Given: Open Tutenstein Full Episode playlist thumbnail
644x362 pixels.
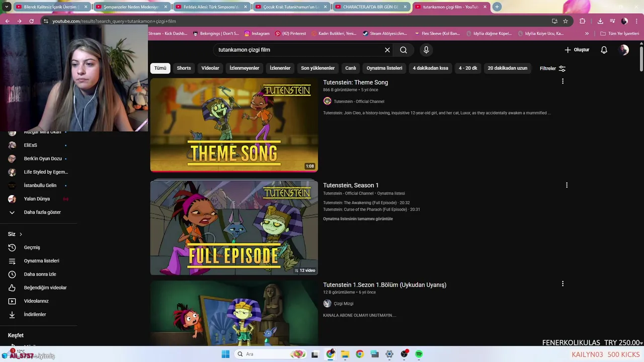Looking at the screenshot, I should click(234, 227).
